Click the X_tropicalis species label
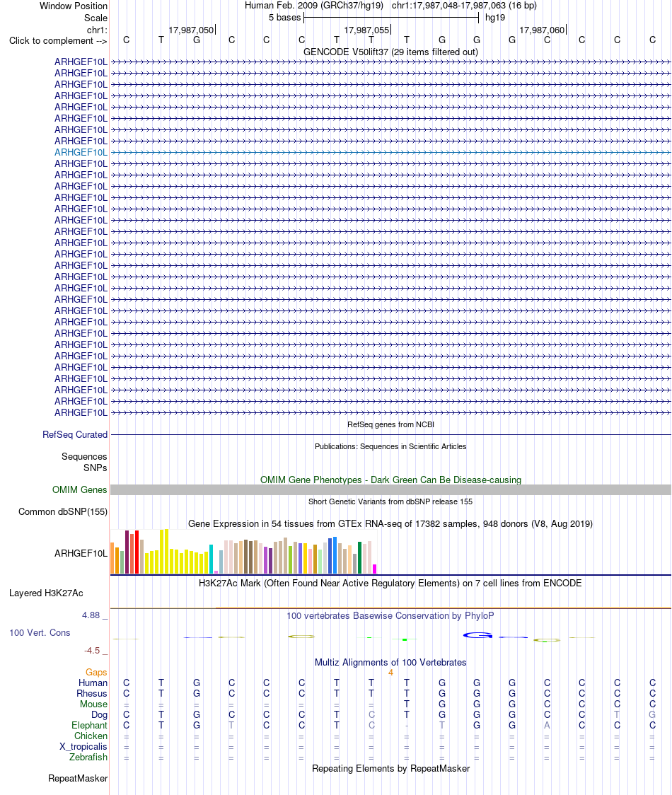The image size is (672, 795). pos(83,746)
